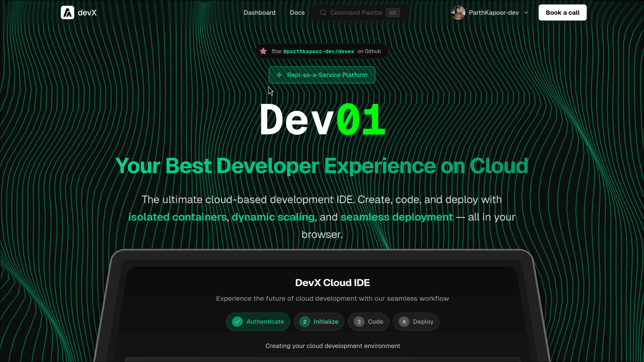The width and height of the screenshot is (644, 362).
Task: Click the DevX Cloud IDE title
Action: pyautogui.click(x=332, y=283)
